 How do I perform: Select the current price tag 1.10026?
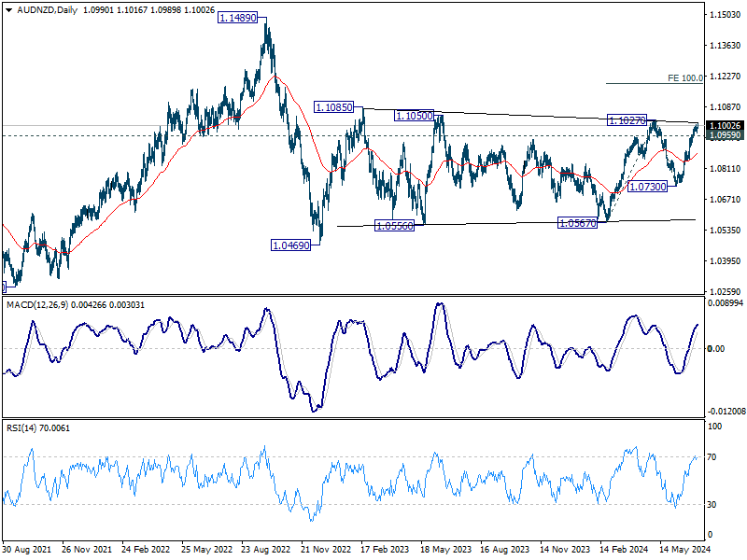click(726, 126)
